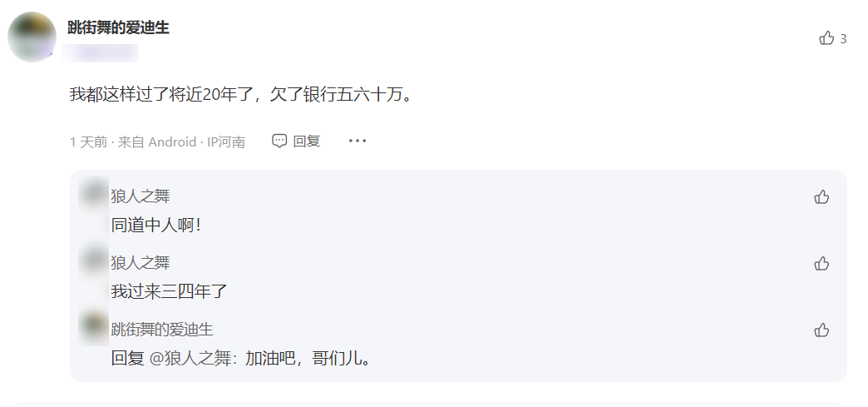Image resolution: width=868 pixels, height=407 pixels.
Task: Click the "1 天前" timestamp text
Action: 89,142
